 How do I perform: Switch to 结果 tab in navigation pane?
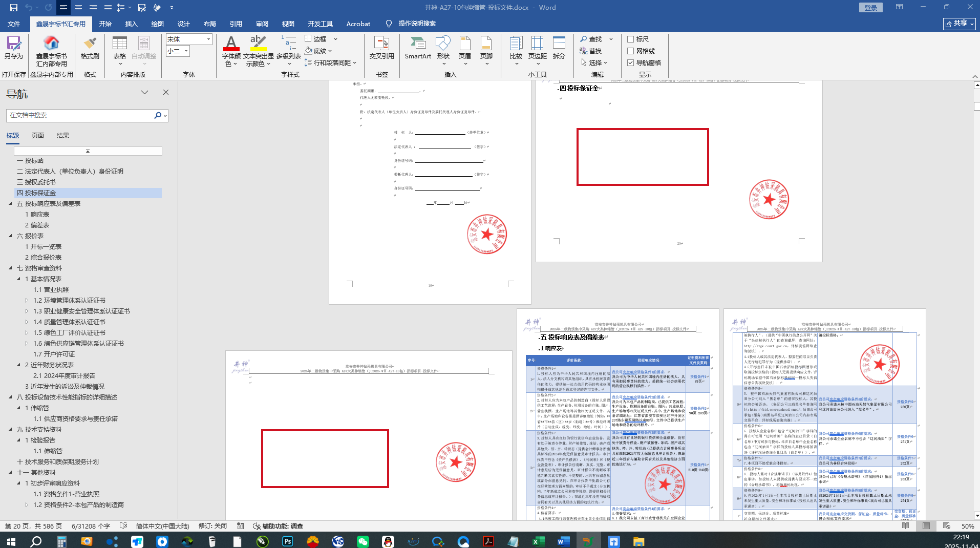[63, 136]
